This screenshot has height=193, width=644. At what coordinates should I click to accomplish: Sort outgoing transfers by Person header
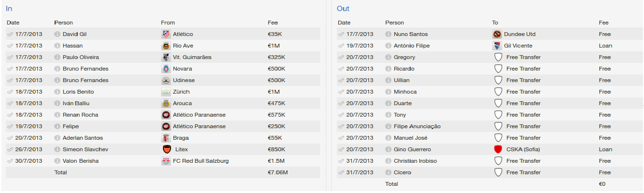394,23
